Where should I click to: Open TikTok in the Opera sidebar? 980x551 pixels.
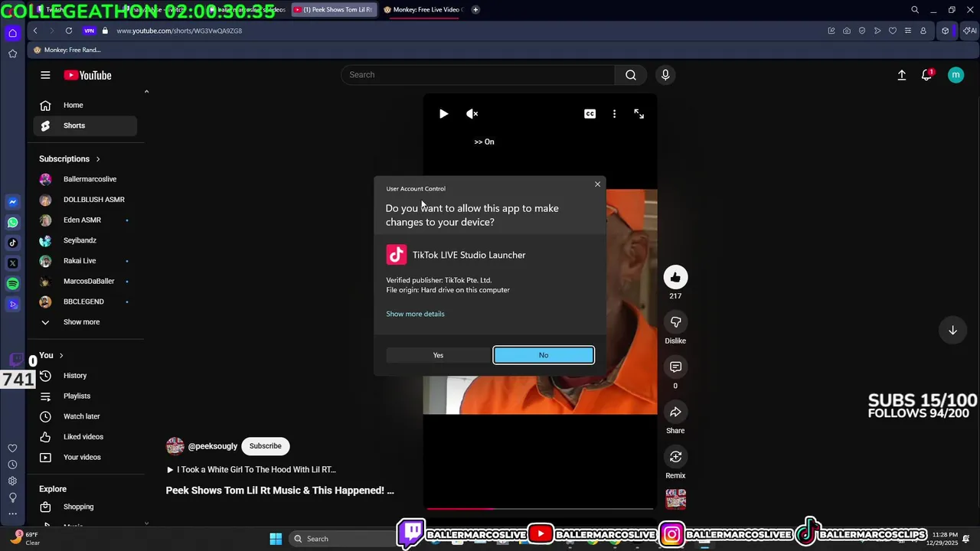click(12, 243)
